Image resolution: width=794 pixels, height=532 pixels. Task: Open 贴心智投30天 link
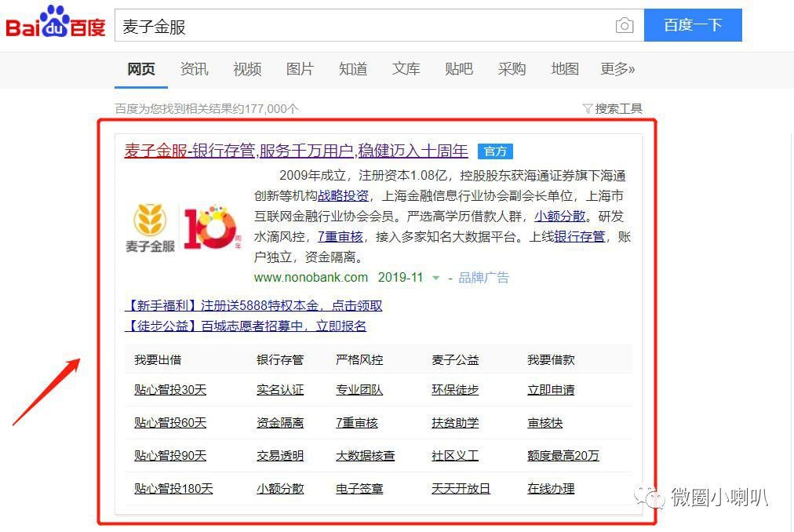[170, 390]
